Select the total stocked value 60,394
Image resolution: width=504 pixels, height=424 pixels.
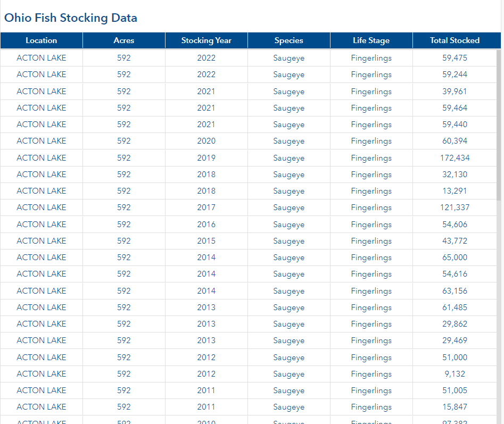(x=455, y=141)
